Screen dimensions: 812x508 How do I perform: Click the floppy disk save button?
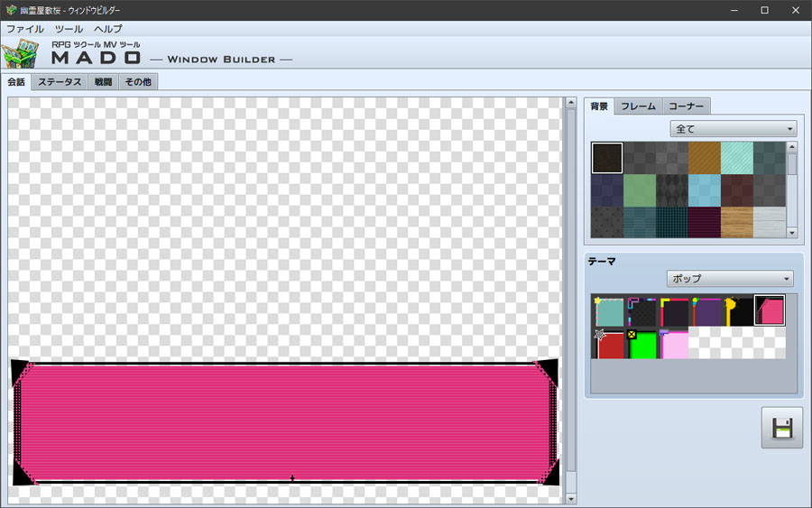click(782, 427)
